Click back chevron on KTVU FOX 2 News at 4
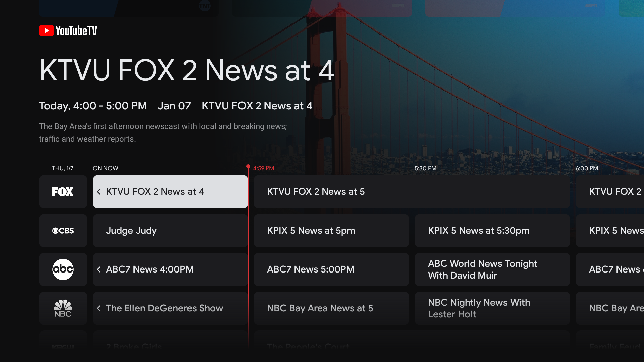The width and height of the screenshot is (644, 362). pyautogui.click(x=99, y=192)
